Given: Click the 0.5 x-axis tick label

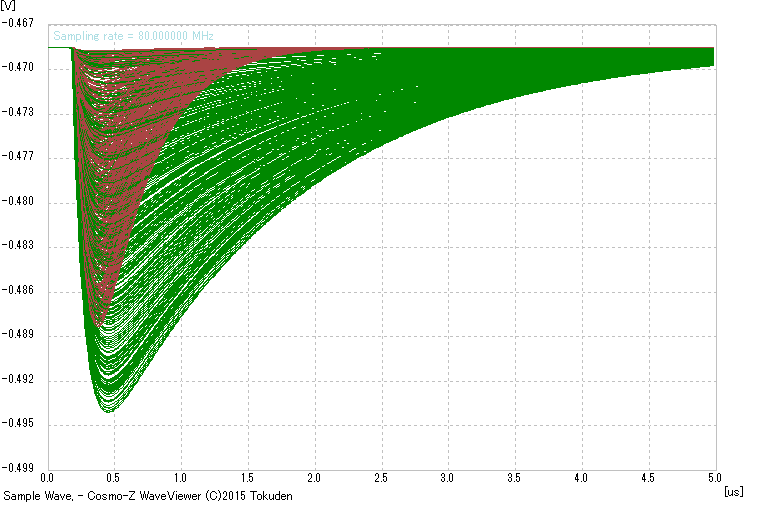Looking at the screenshot, I should (x=114, y=480).
